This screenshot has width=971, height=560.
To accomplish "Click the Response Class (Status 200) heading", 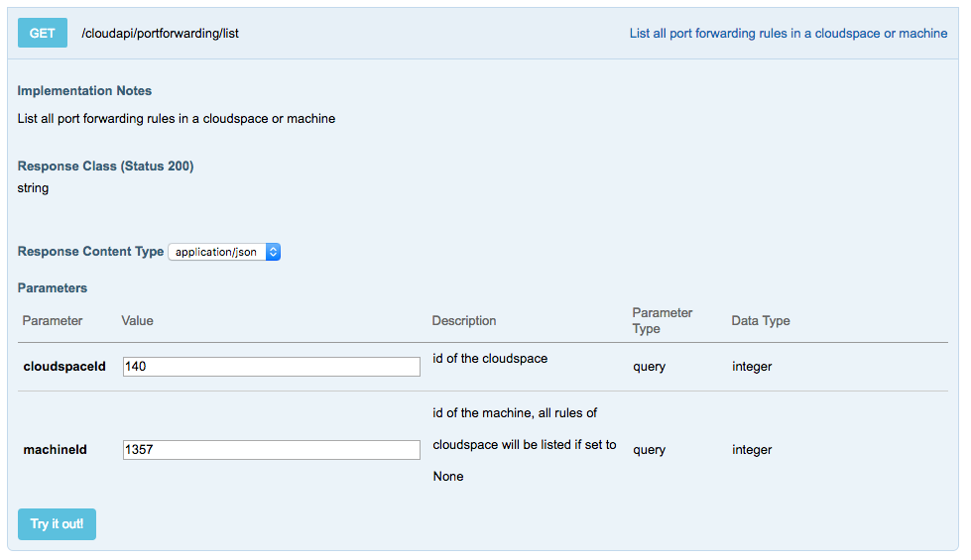I will 105,166.
